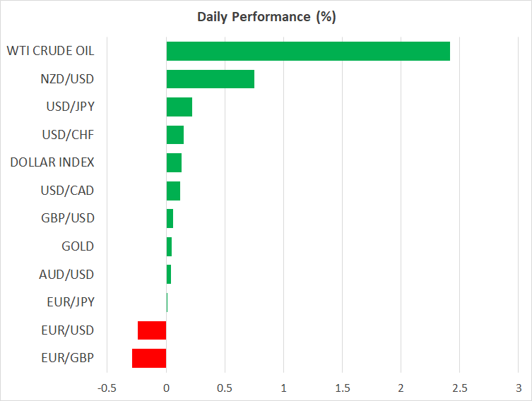The image size is (532, 401).
Task: Click the EUR/JPY category label
Action: (x=70, y=302)
